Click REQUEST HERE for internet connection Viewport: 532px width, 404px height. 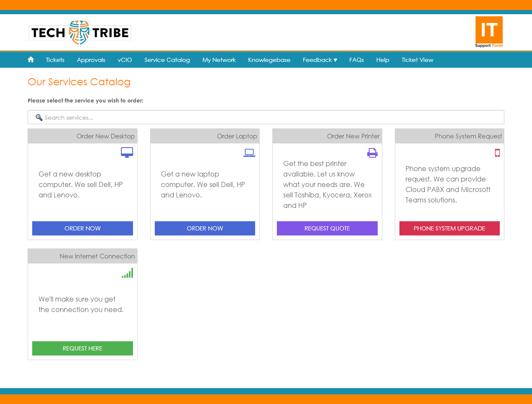point(82,348)
